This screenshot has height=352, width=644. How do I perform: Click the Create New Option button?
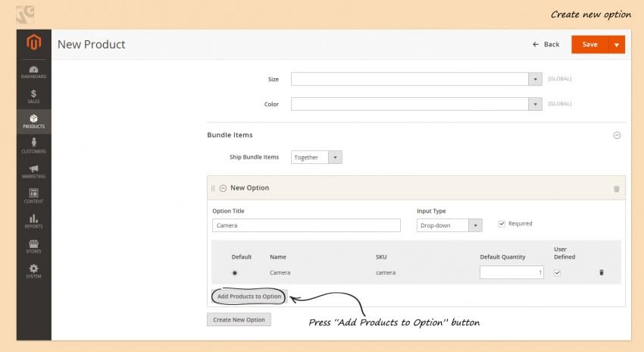[x=239, y=319]
